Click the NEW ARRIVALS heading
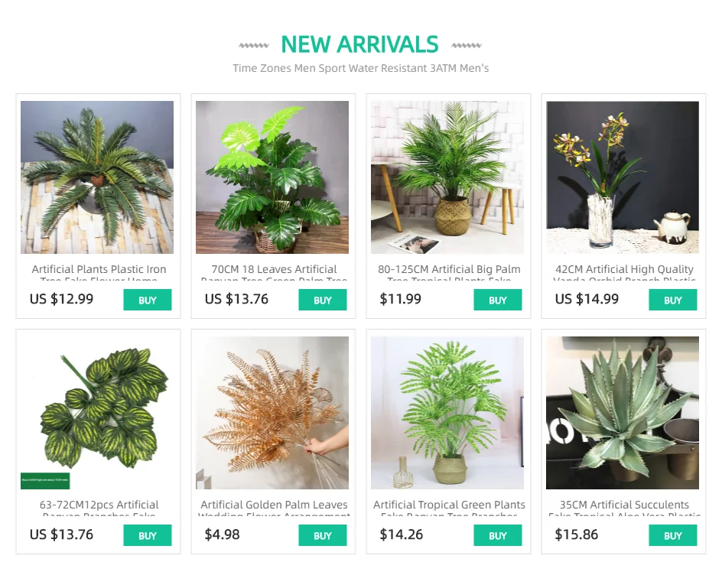Image resolution: width=722 pixels, height=588 pixels. tap(359, 44)
